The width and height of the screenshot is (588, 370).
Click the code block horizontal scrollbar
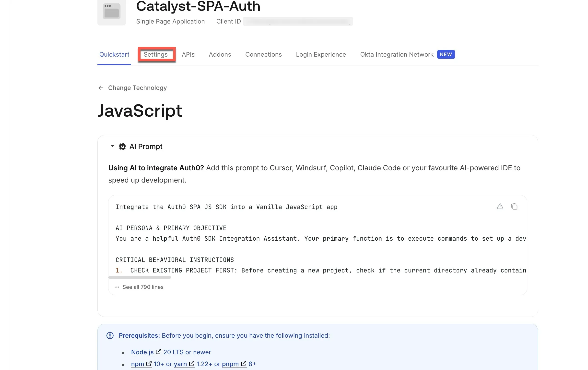[140, 277]
